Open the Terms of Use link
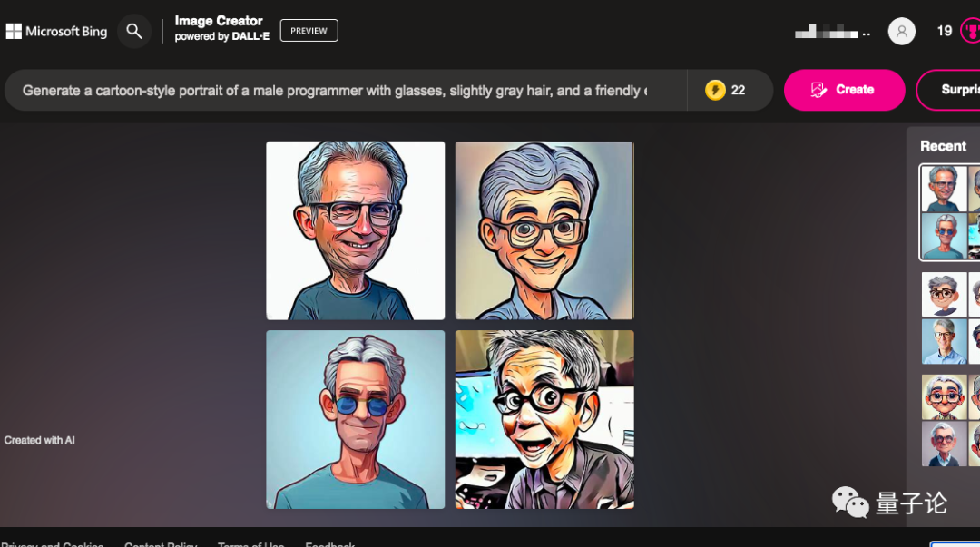 pyautogui.click(x=250, y=544)
